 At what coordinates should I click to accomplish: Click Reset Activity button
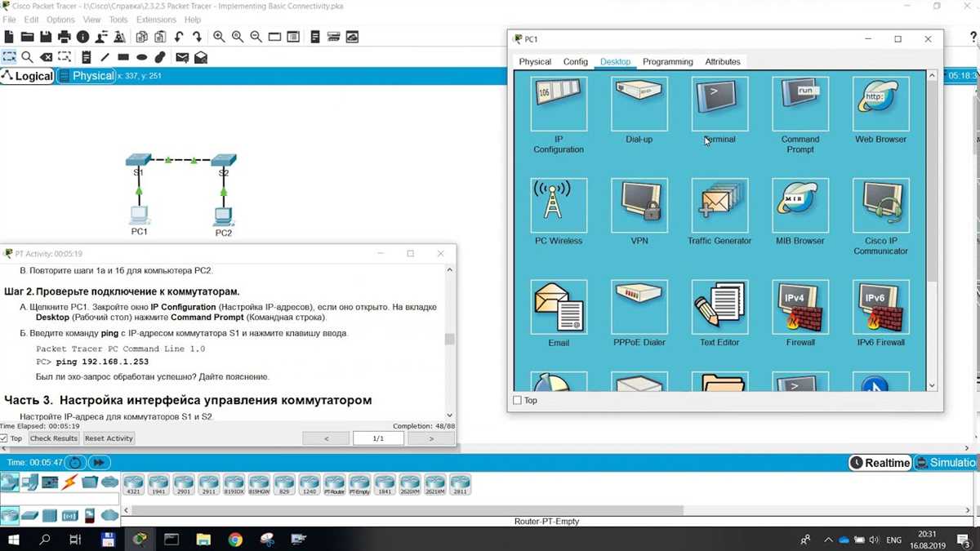(109, 438)
